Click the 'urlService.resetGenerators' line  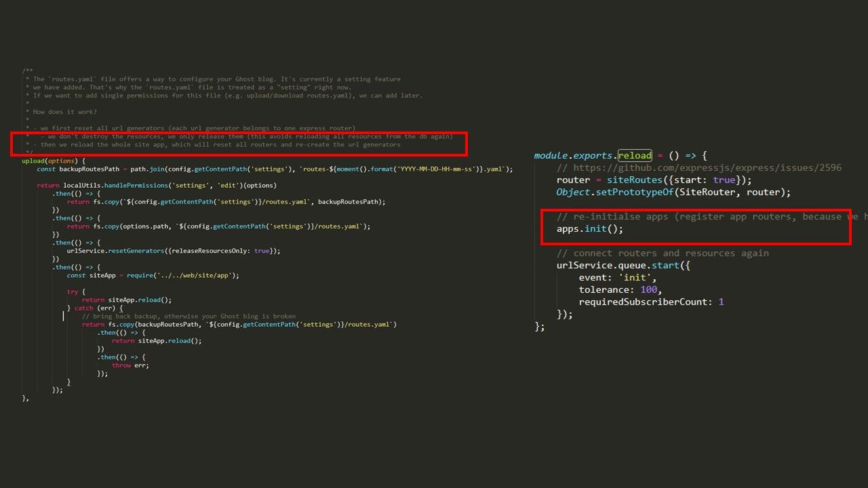174,251
